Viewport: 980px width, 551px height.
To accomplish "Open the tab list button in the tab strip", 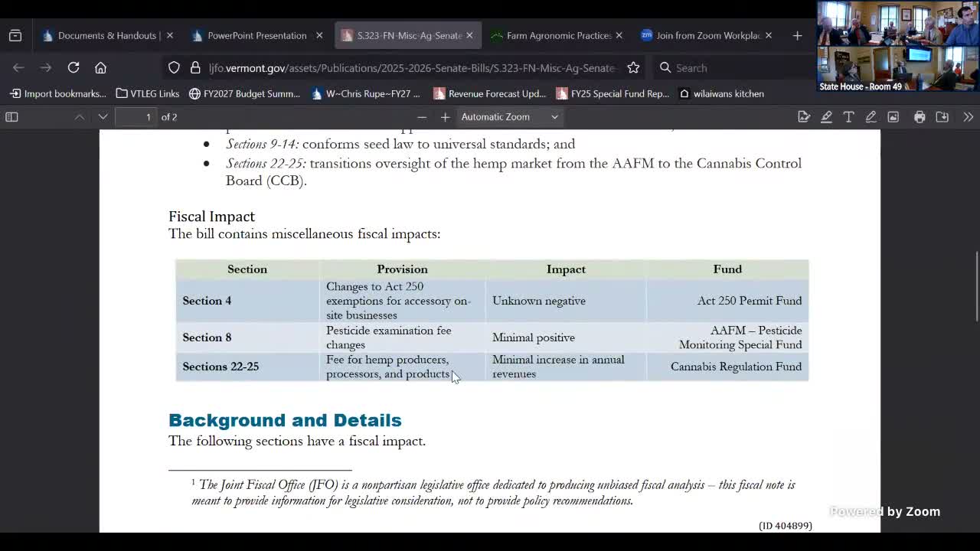I will pyautogui.click(x=15, y=35).
